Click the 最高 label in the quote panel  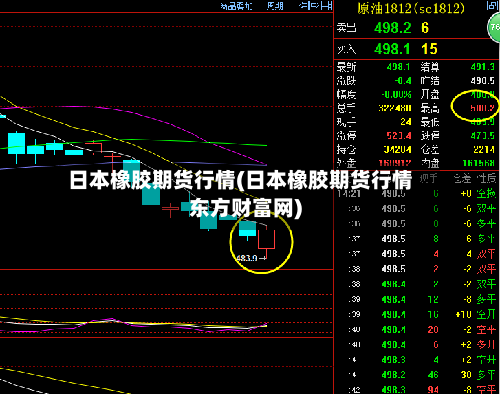pyautogui.click(x=430, y=108)
